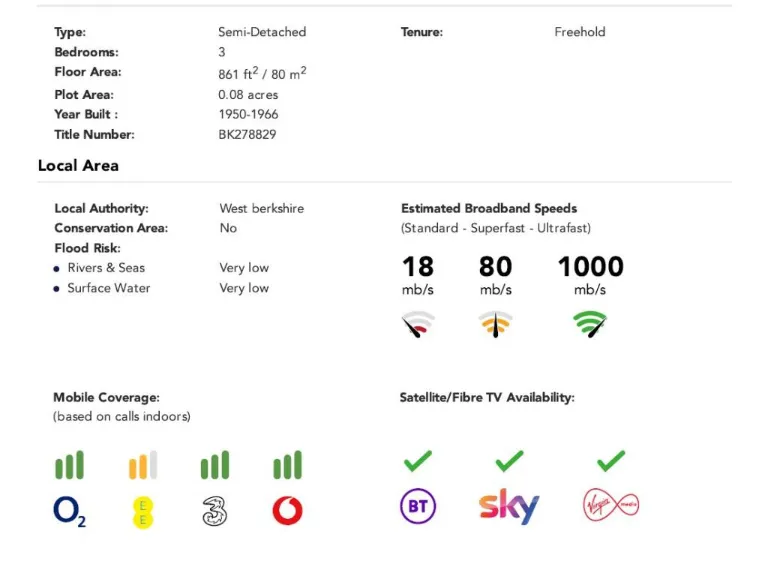
Task: Click the O2 network logo
Action: [x=70, y=512]
